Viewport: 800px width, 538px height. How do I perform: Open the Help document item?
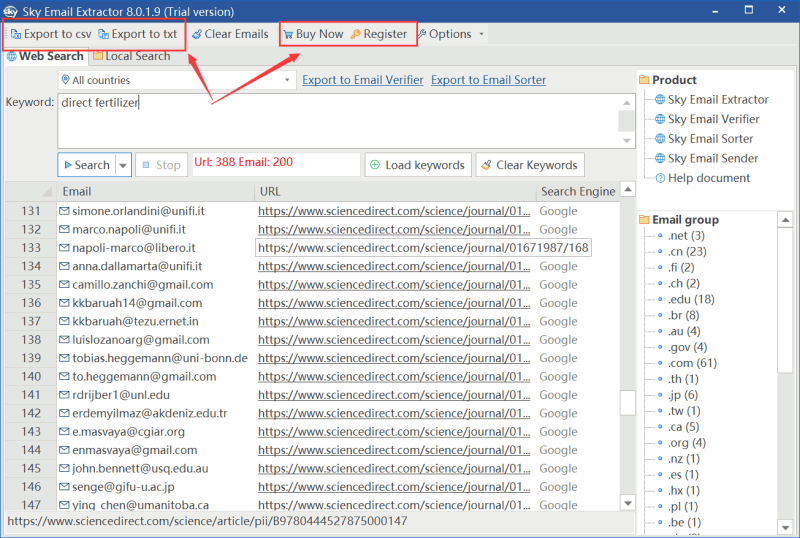point(709,178)
